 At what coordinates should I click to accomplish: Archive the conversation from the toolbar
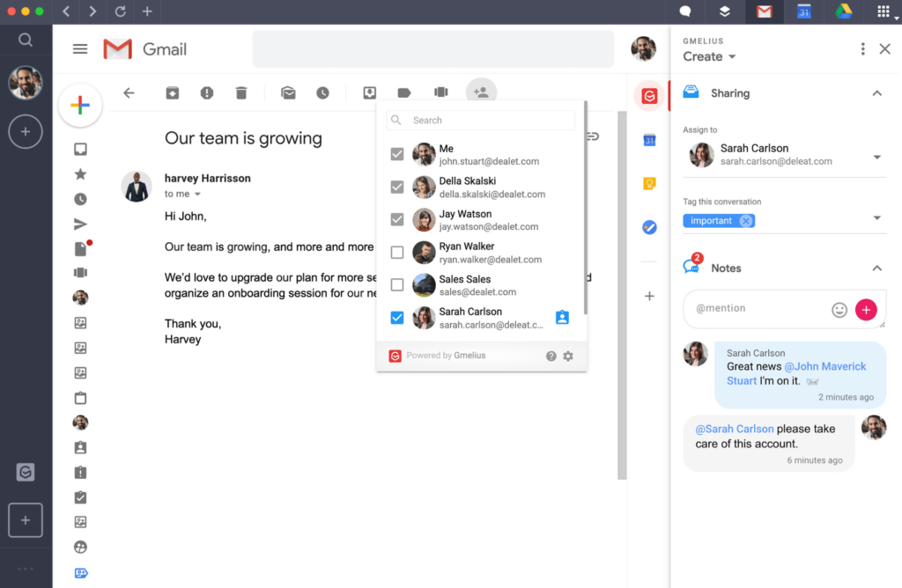pyautogui.click(x=173, y=92)
